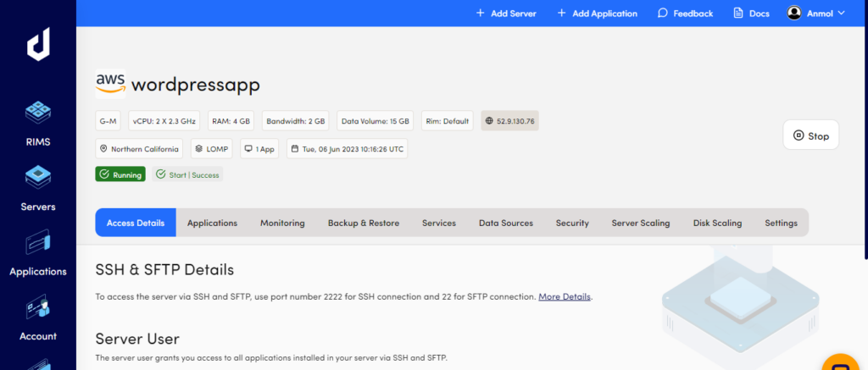Click Add Server in top bar
Viewport: 868px width, 370px height.
(x=506, y=14)
